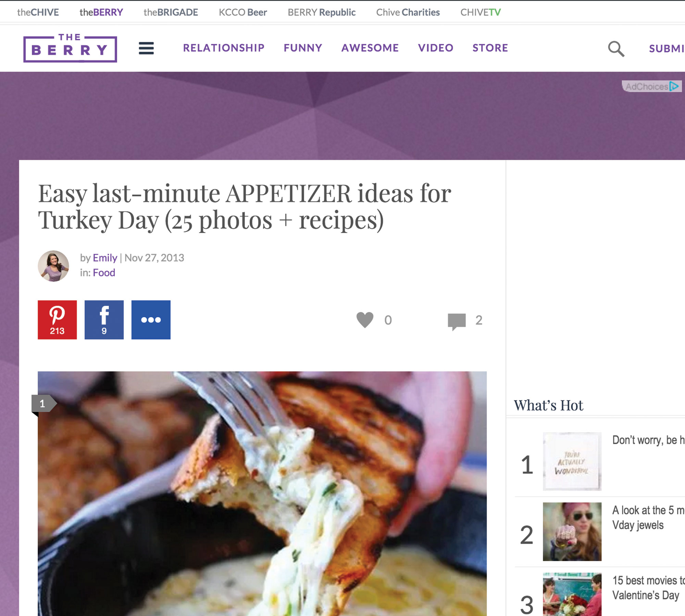Click author name Emily
685x616 pixels.
(x=105, y=258)
